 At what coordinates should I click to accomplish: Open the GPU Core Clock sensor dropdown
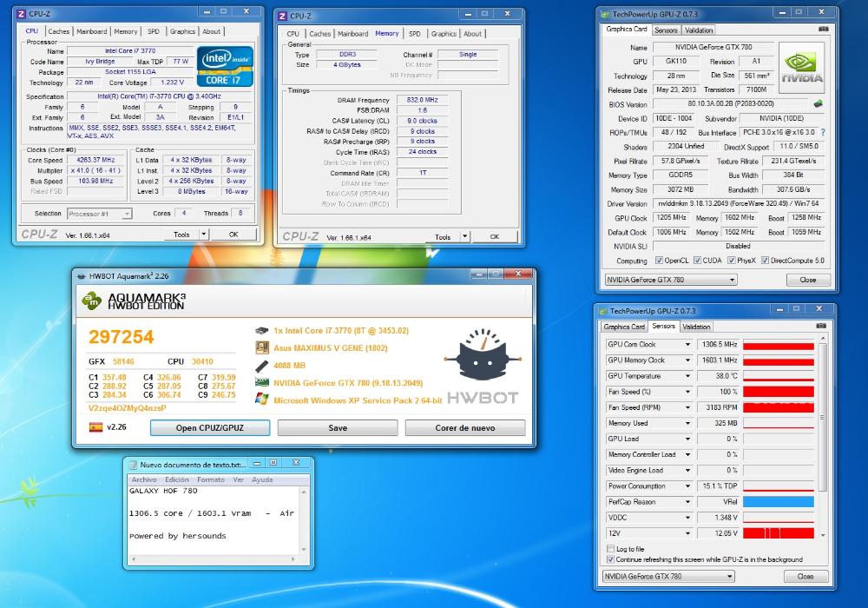687,345
